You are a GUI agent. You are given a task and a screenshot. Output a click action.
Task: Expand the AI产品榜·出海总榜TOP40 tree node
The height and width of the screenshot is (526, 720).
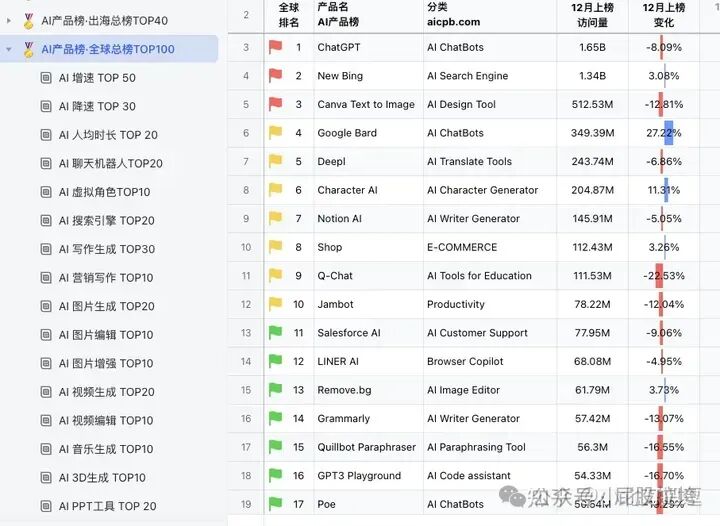pos(9,21)
